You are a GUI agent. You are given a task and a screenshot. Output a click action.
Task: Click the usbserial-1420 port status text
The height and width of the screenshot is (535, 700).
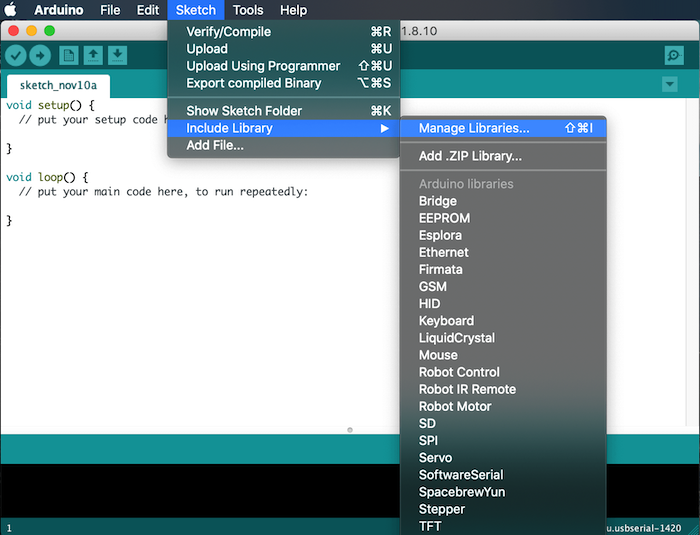click(x=644, y=528)
